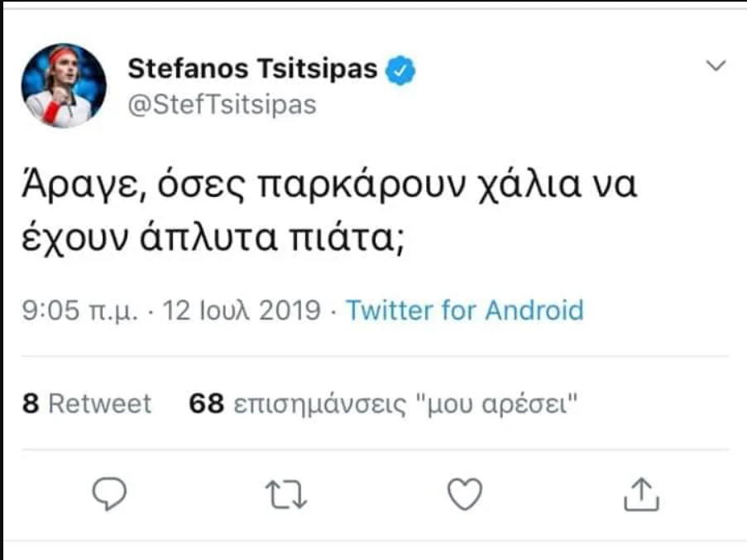Viewport: 747px width, 560px height.
Task: Show the 68 "μου αρέσει" likes list
Action: tap(383, 404)
